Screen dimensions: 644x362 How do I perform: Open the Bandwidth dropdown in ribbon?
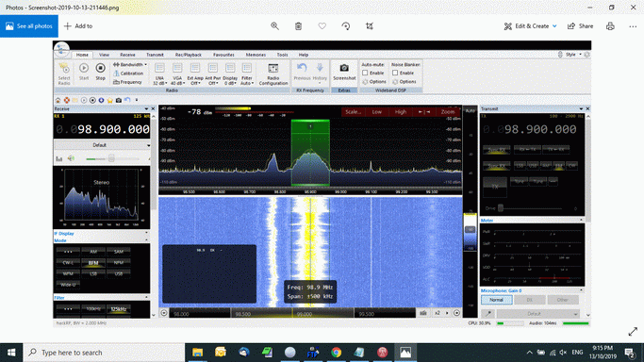click(x=130, y=64)
